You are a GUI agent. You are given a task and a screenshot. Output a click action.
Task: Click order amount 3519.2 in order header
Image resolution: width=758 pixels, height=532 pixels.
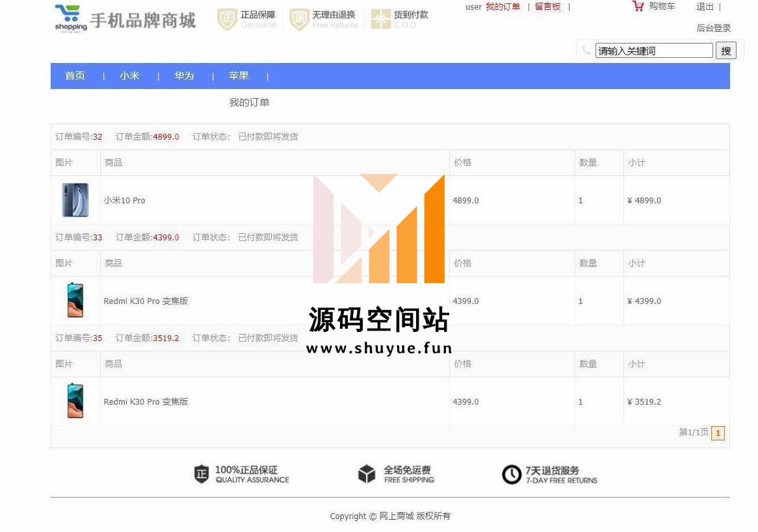coord(166,338)
